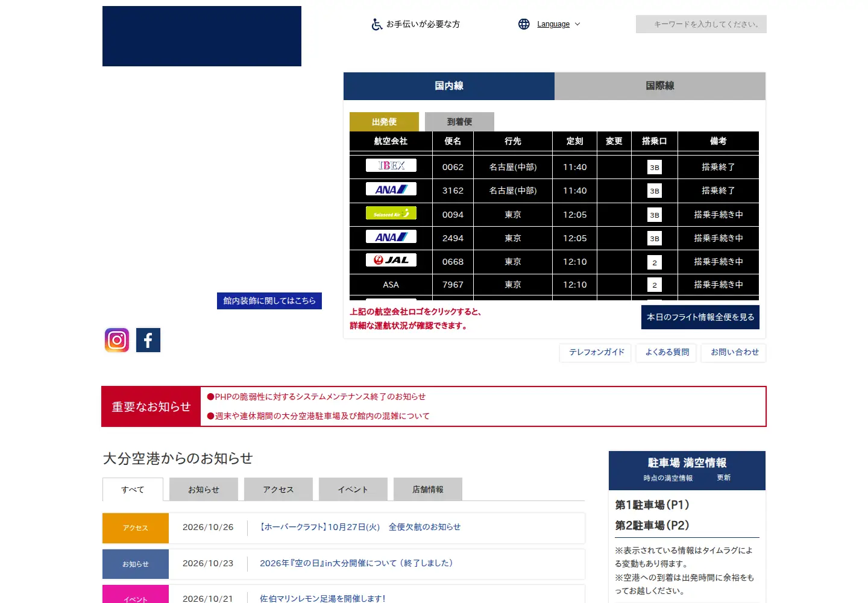Click ASA airline label for flight 7967
This screenshot has height=603, width=868.
(391, 285)
